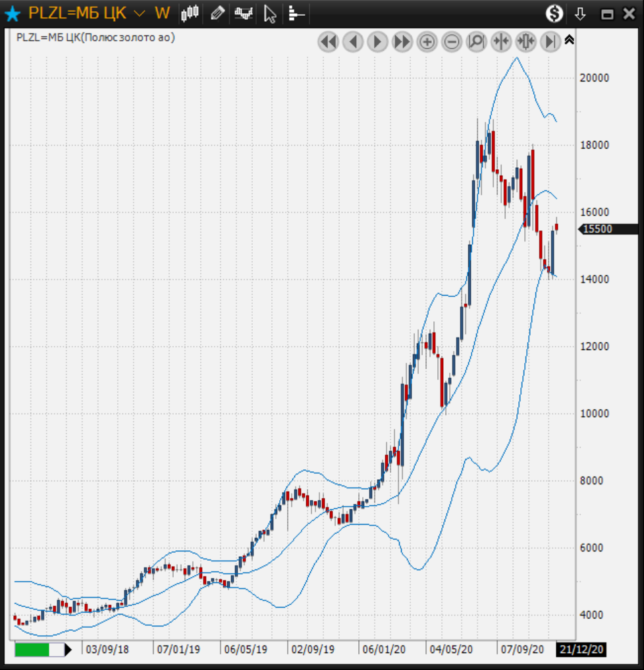Jump to chart start with double-left arrows
The image size is (644, 670).
pyautogui.click(x=329, y=42)
